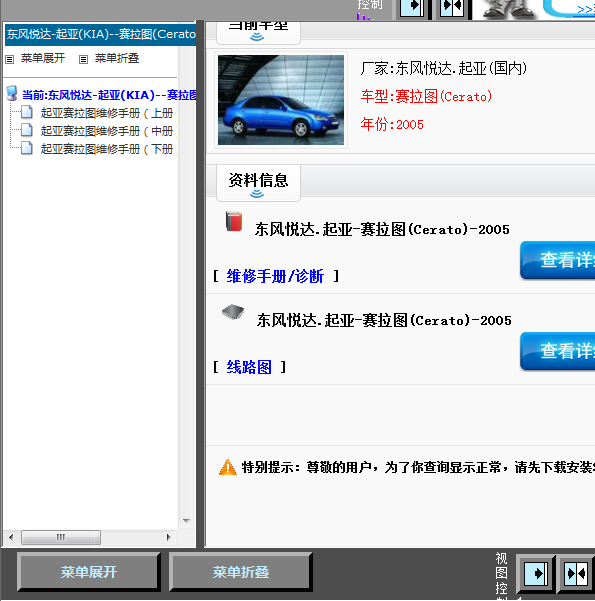
Task: Select the 当前:东风悦达-起亚(KIA) root tree node
Action: pos(109,95)
